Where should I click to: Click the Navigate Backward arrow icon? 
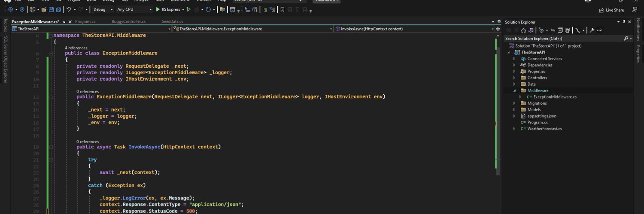point(10,9)
